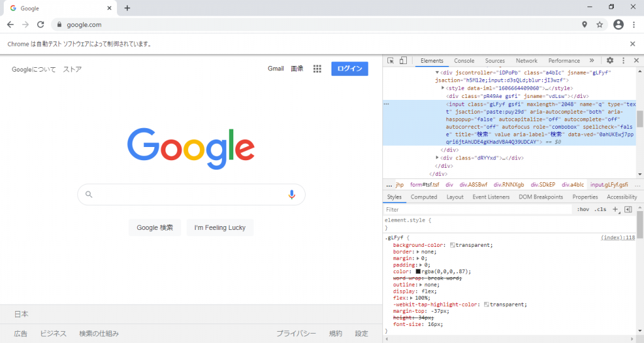This screenshot has height=343, width=644.
Task: Open DevTools settings gear
Action: click(x=609, y=61)
